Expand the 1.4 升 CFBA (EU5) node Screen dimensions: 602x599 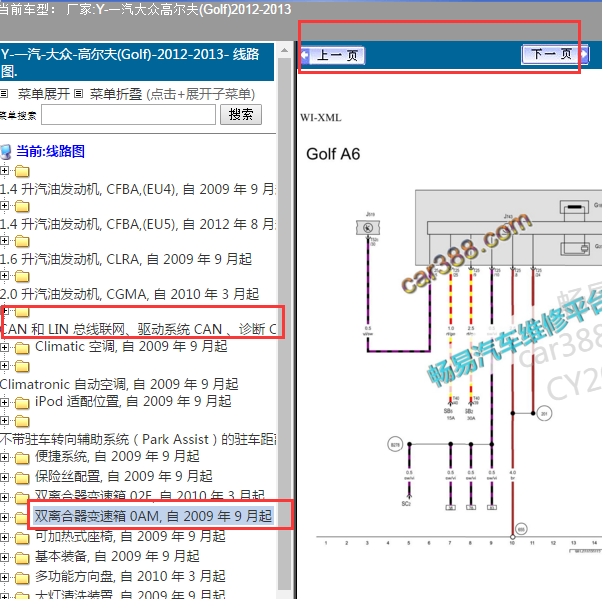tap(4, 206)
